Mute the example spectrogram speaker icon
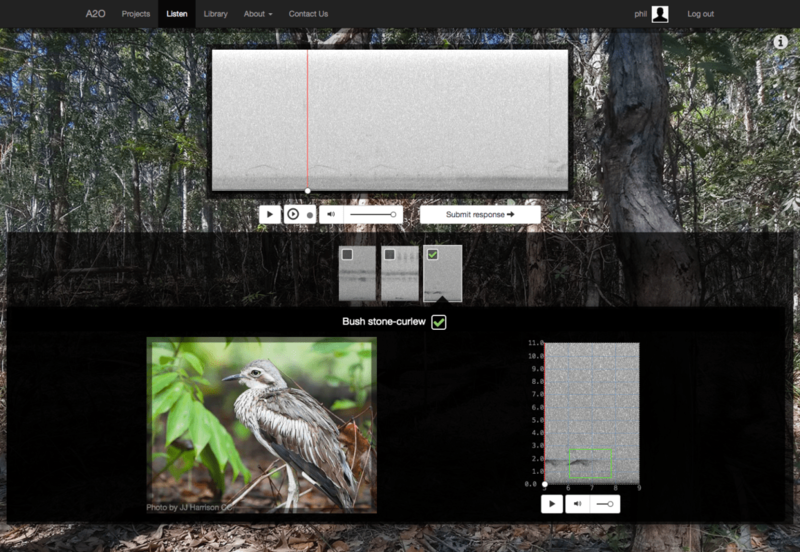 (577, 504)
